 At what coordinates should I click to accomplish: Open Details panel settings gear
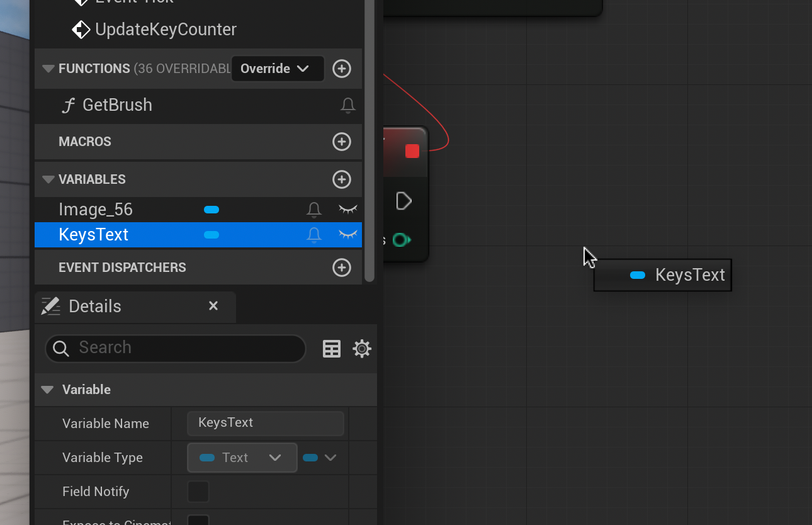click(x=362, y=349)
